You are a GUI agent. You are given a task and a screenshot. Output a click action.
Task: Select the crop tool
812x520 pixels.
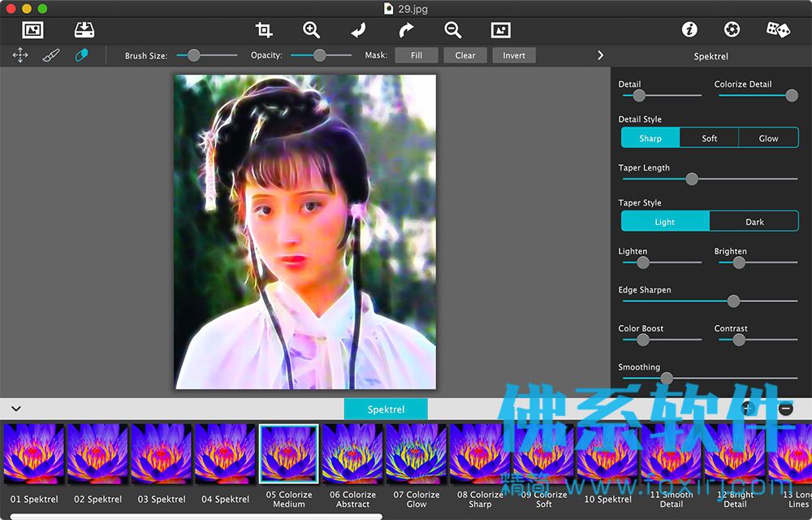[x=264, y=30]
